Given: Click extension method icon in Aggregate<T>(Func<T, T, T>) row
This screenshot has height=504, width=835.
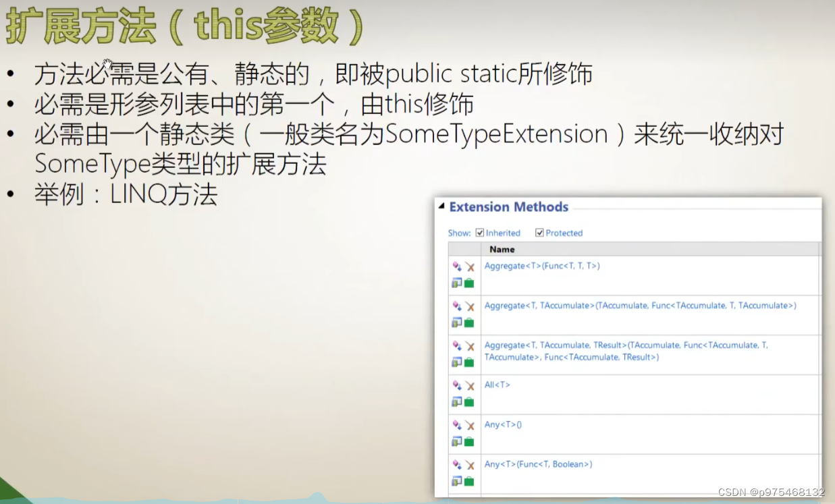Looking at the screenshot, I should 457,267.
